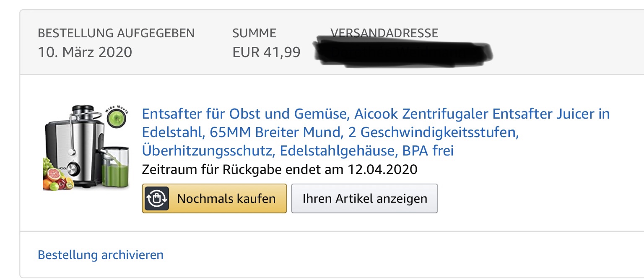
Task: Click the buy-again cart icon
Action: pyautogui.click(x=157, y=198)
